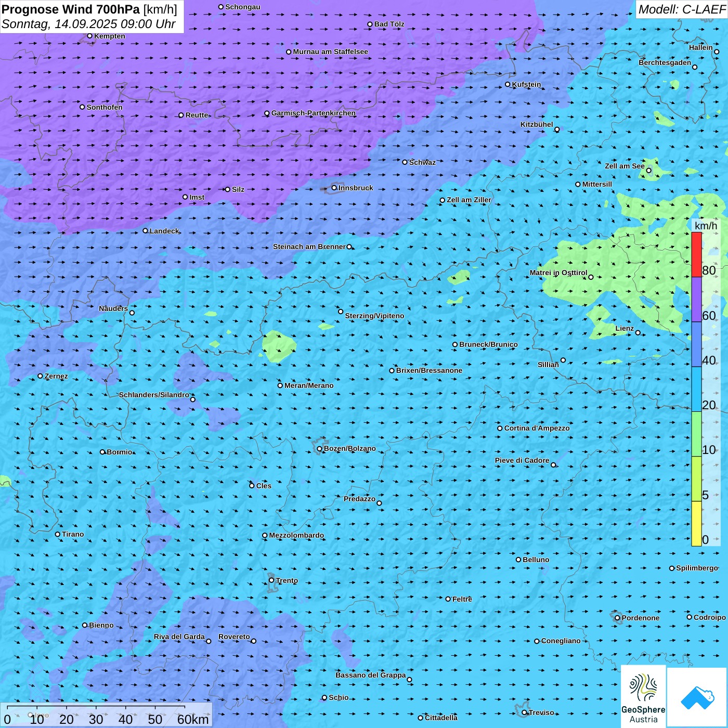Click the light blue 20-40 legend swatch
Screen dimensions: 728x728
tap(696, 389)
